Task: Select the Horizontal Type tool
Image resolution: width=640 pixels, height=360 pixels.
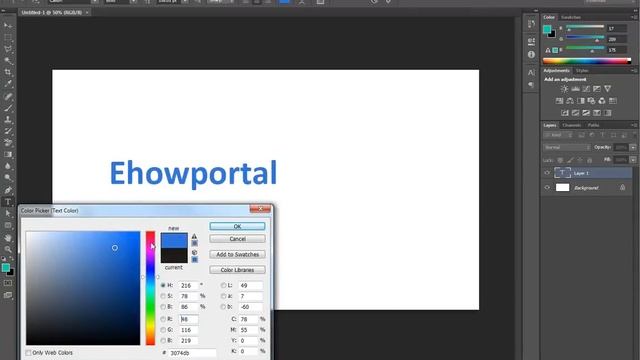Action: [x=8, y=202]
